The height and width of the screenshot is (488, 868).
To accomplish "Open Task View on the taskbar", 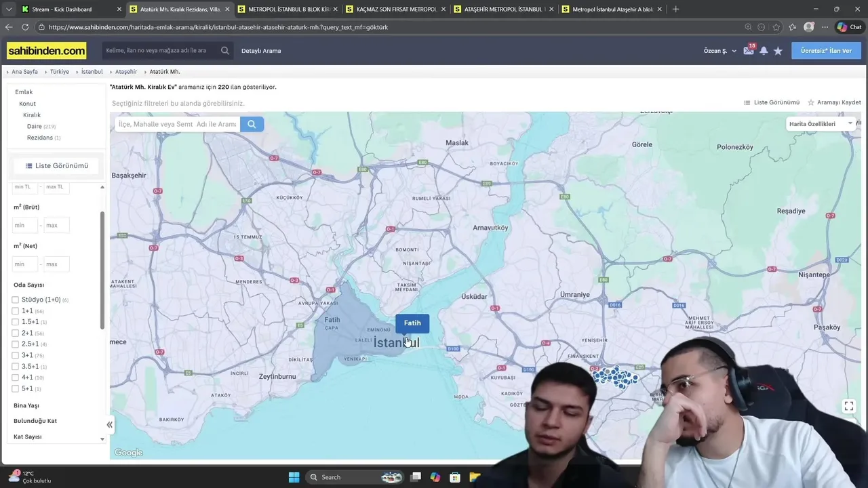I will click(x=416, y=477).
